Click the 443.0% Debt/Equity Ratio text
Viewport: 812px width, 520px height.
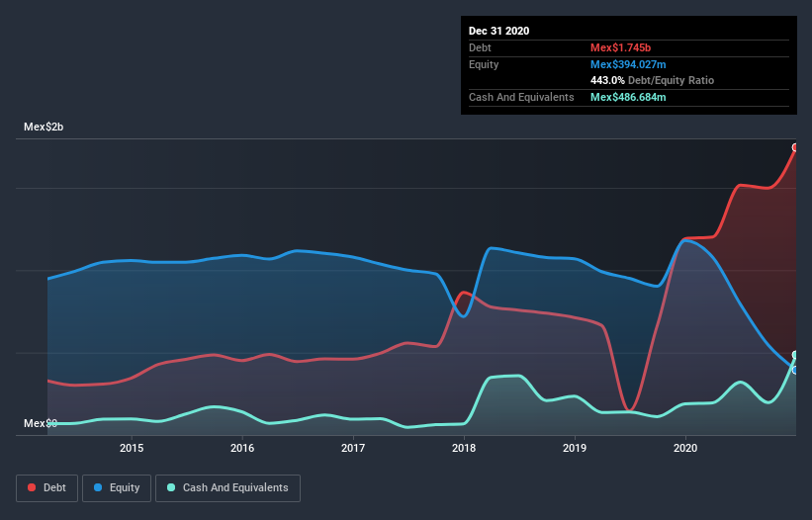pos(652,80)
